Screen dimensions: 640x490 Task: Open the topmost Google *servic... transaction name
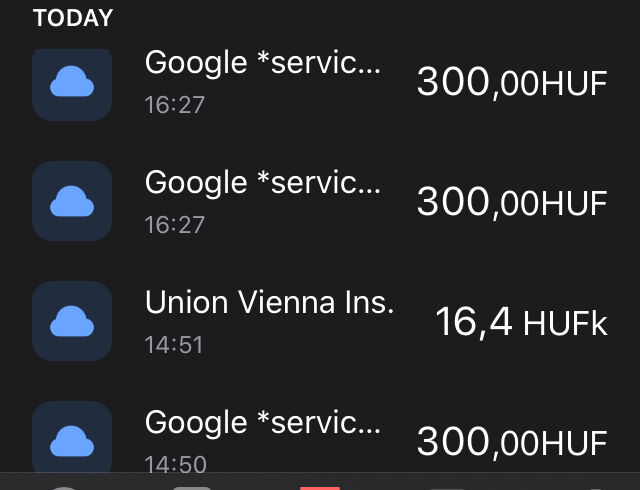263,63
